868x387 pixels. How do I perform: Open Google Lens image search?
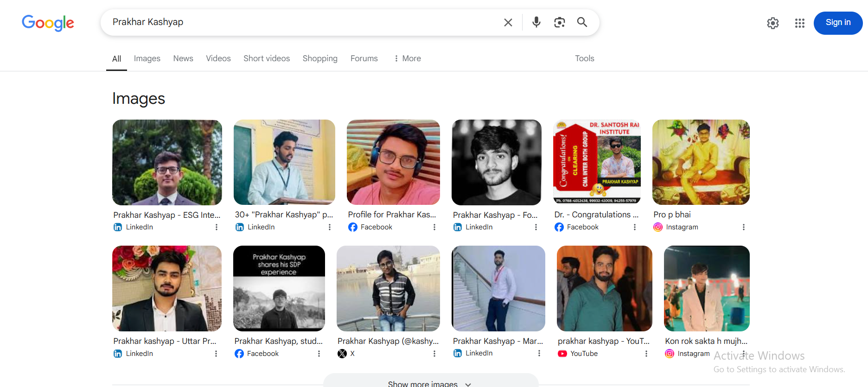(x=559, y=22)
